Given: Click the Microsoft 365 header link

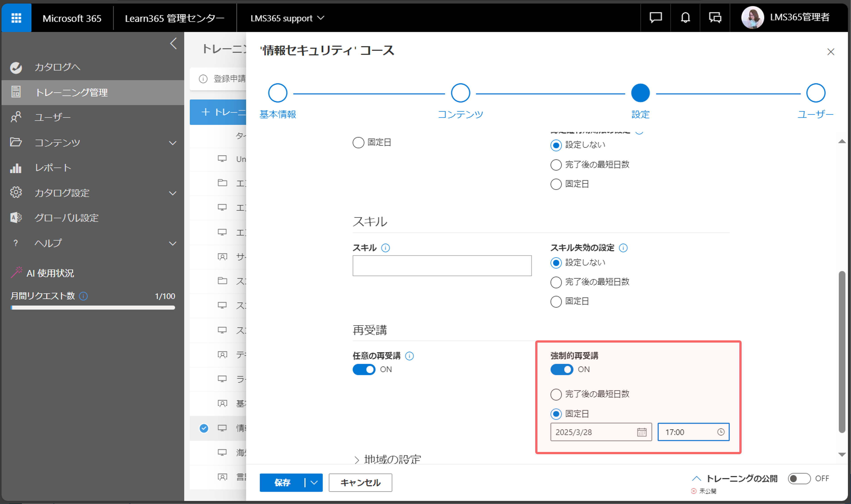Looking at the screenshot, I should point(72,18).
